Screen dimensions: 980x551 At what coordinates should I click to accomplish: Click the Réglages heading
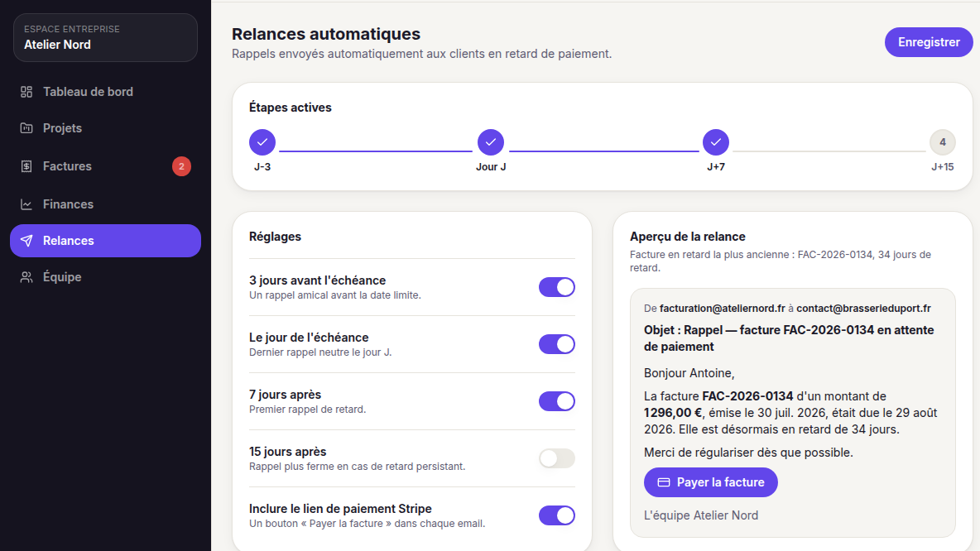275,237
